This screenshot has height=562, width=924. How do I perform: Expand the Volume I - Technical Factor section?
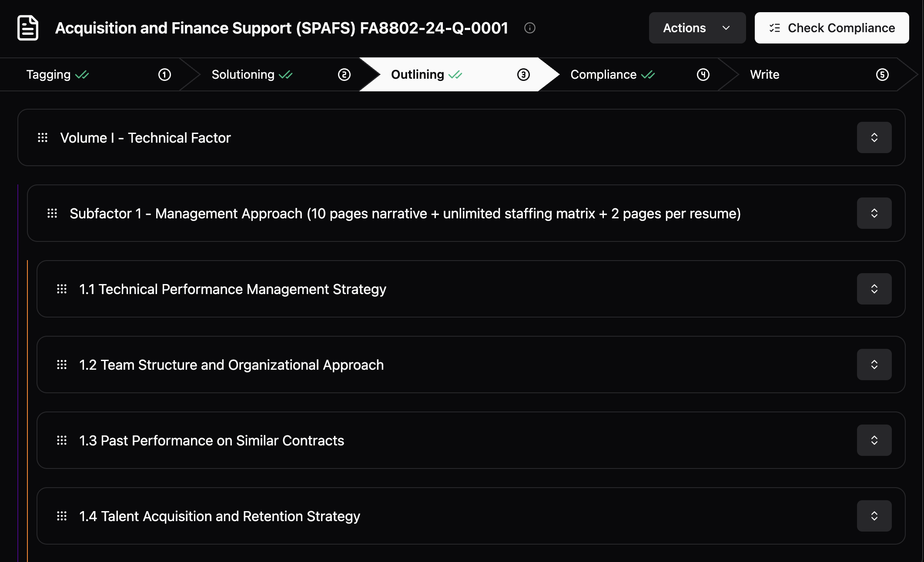(x=874, y=137)
